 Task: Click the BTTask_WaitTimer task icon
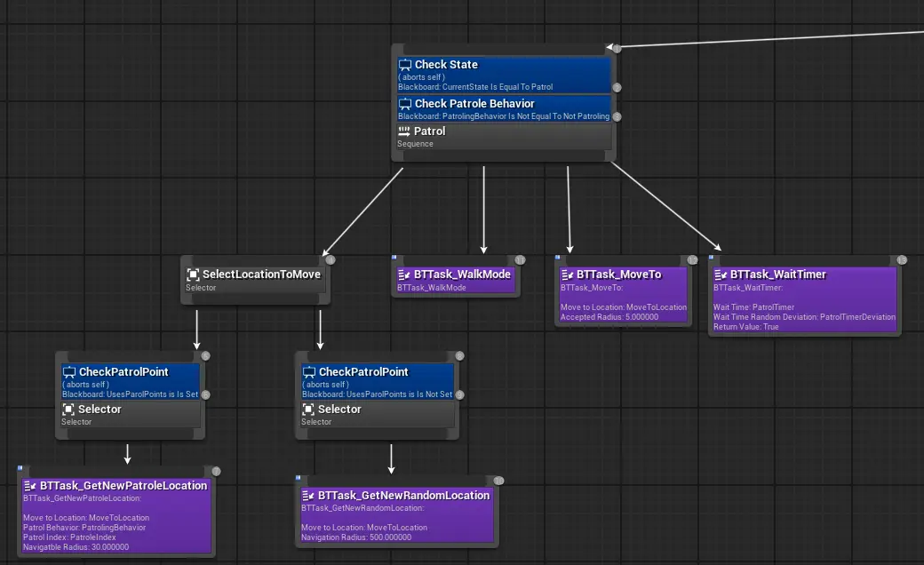coord(721,275)
